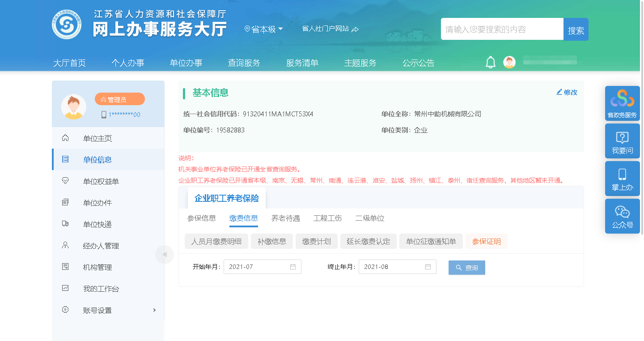Click the notification bell icon
This screenshot has width=644, height=341.
point(491,62)
